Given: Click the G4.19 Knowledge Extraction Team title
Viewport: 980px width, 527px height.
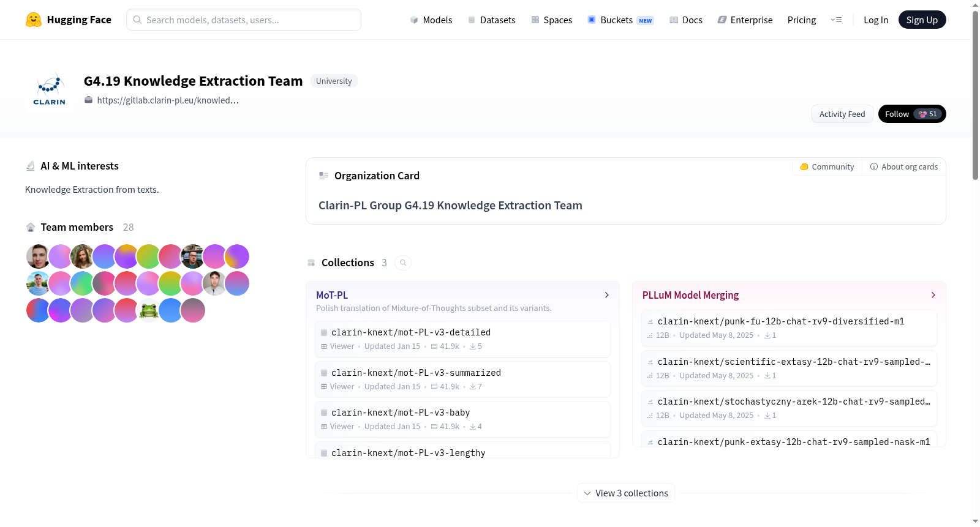Looking at the screenshot, I should click(194, 81).
